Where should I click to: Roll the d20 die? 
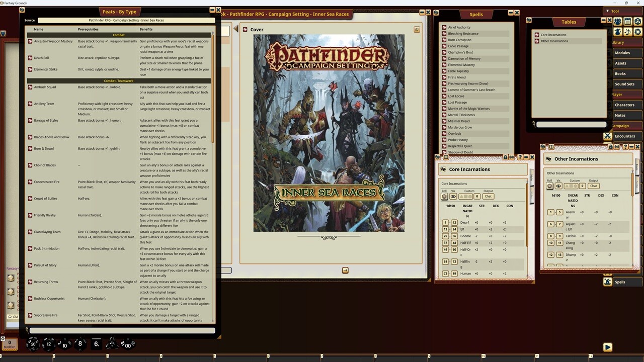coord(33,344)
